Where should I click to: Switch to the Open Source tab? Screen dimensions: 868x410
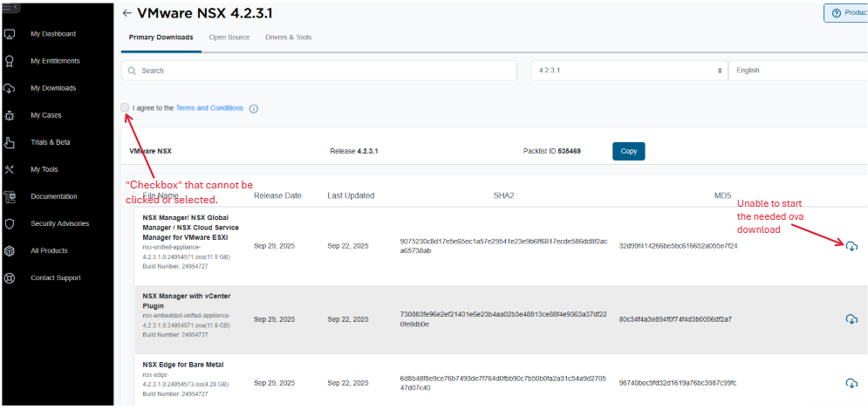[x=229, y=38]
